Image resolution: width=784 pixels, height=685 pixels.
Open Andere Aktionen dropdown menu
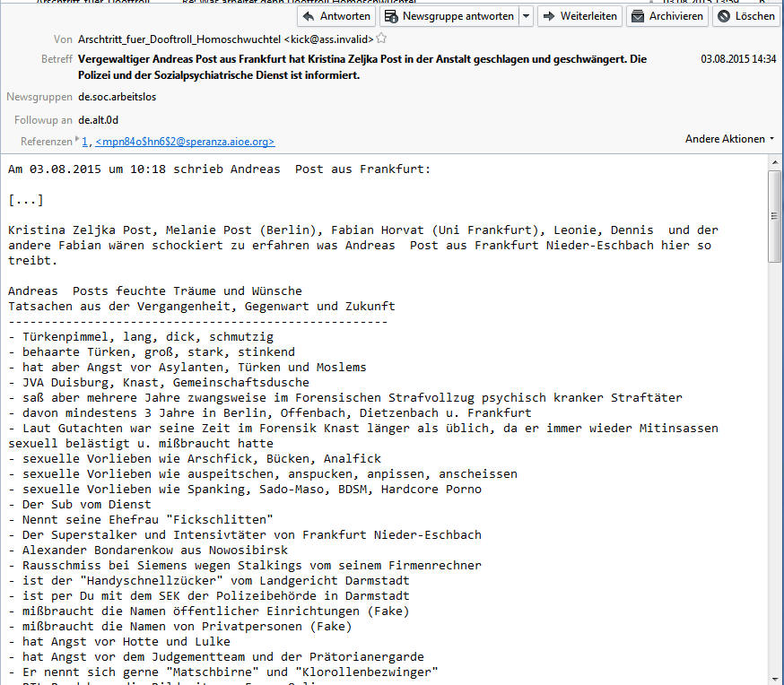pyautogui.click(x=729, y=139)
